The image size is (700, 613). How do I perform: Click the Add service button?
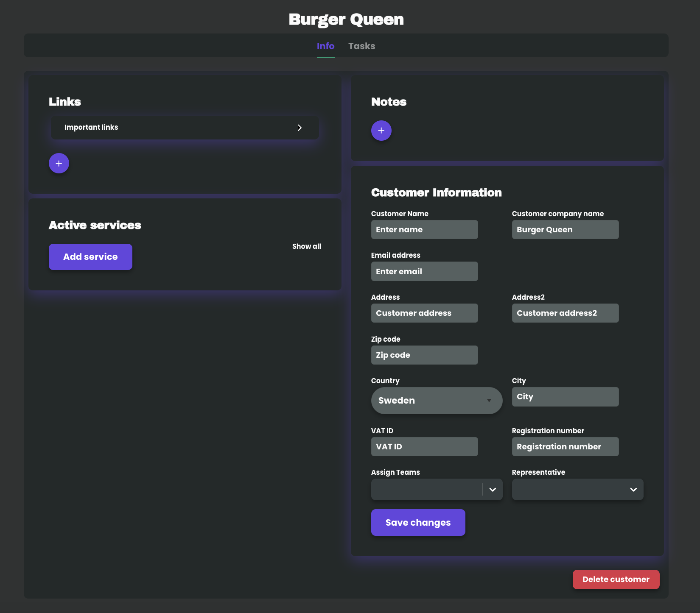coord(90,256)
